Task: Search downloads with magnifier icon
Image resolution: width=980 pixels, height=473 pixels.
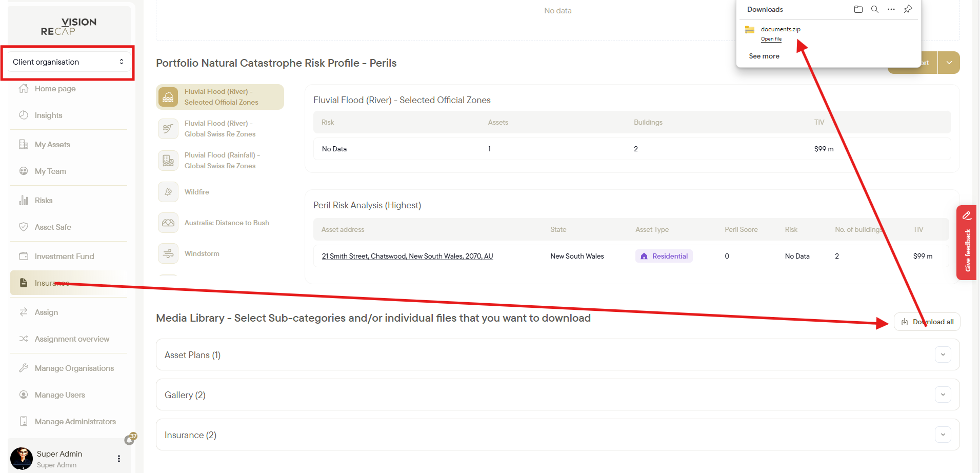Action: pyautogui.click(x=875, y=9)
